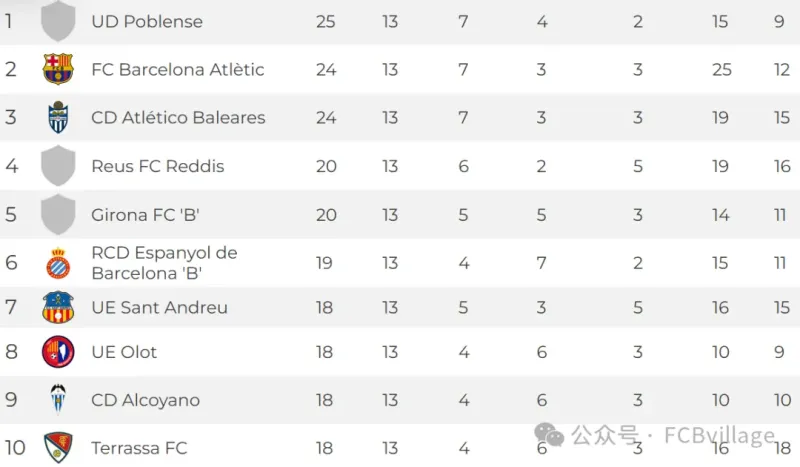Click the Girona FC 'B' placeholder crest

58,215
